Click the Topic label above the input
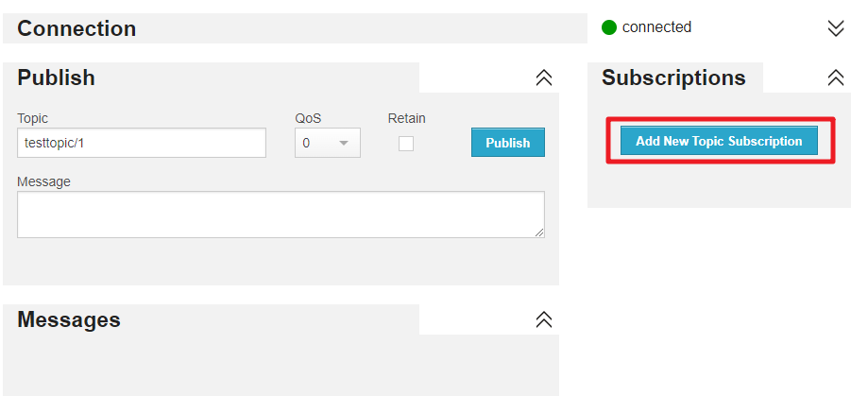This screenshot has height=396, width=868. pyautogui.click(x=33, y=118)
